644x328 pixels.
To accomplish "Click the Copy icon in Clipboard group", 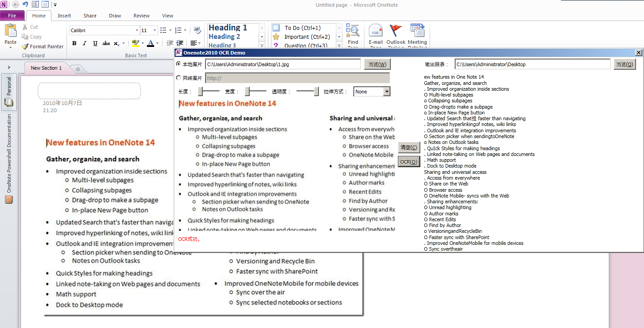I will (x=25, y=37).
